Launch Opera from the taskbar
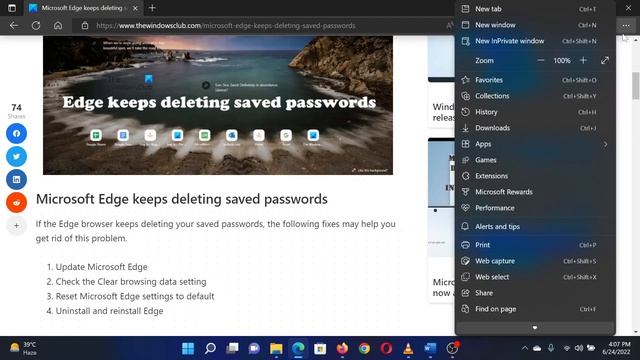Screen dimensions: 640x360 [x=387, y=348]
